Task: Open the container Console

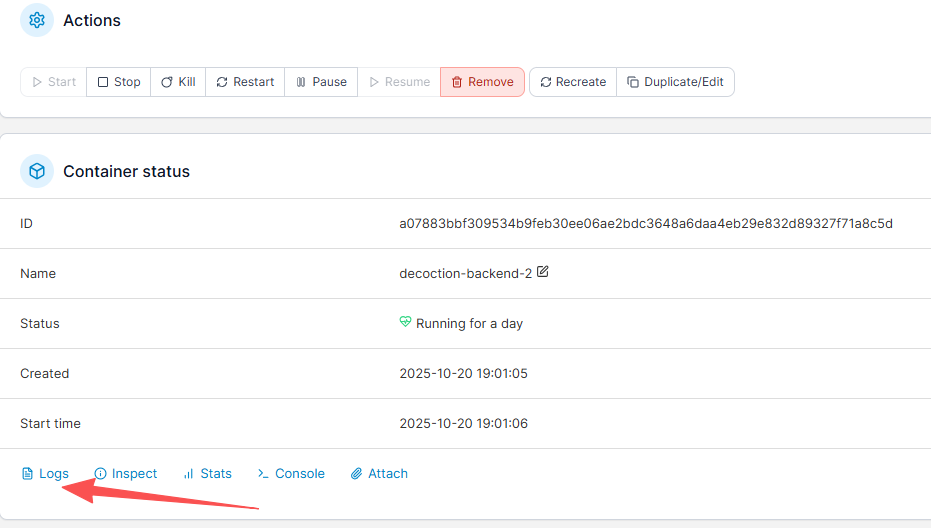Action: click(291, 473)
